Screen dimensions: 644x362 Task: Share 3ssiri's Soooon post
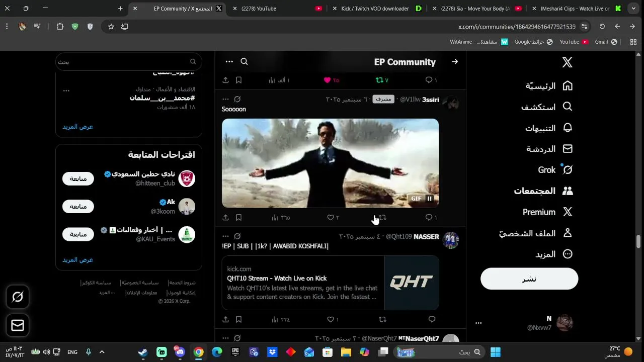click(x=225, y=218)
